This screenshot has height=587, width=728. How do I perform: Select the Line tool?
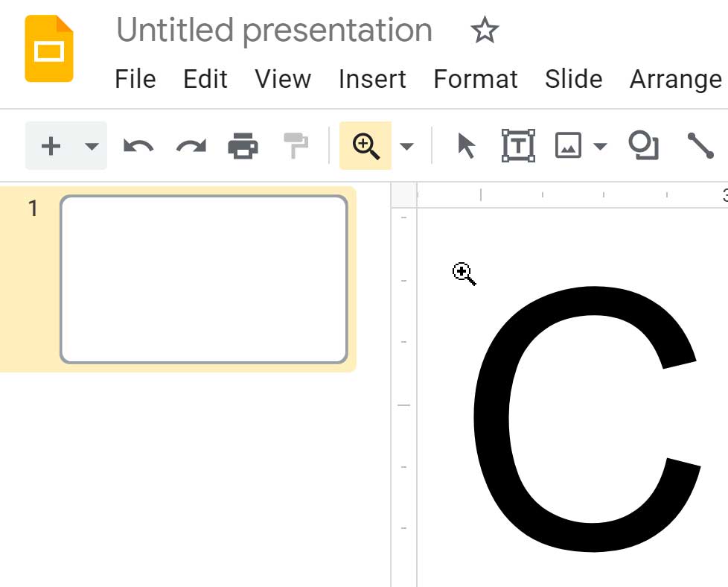pyautogui.click(x=703, y=145)
